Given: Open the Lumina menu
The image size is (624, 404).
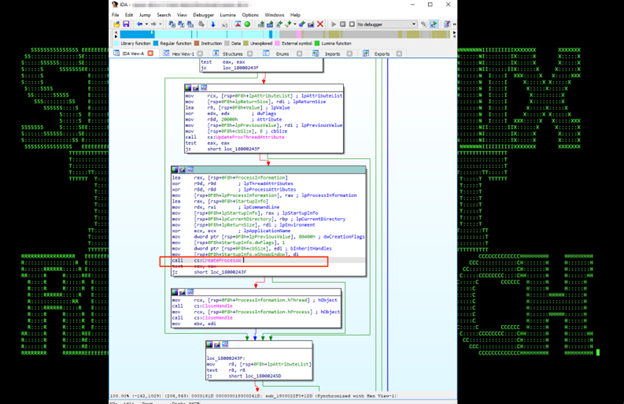Looking at the screenshot, I should (x=228, y=15).
